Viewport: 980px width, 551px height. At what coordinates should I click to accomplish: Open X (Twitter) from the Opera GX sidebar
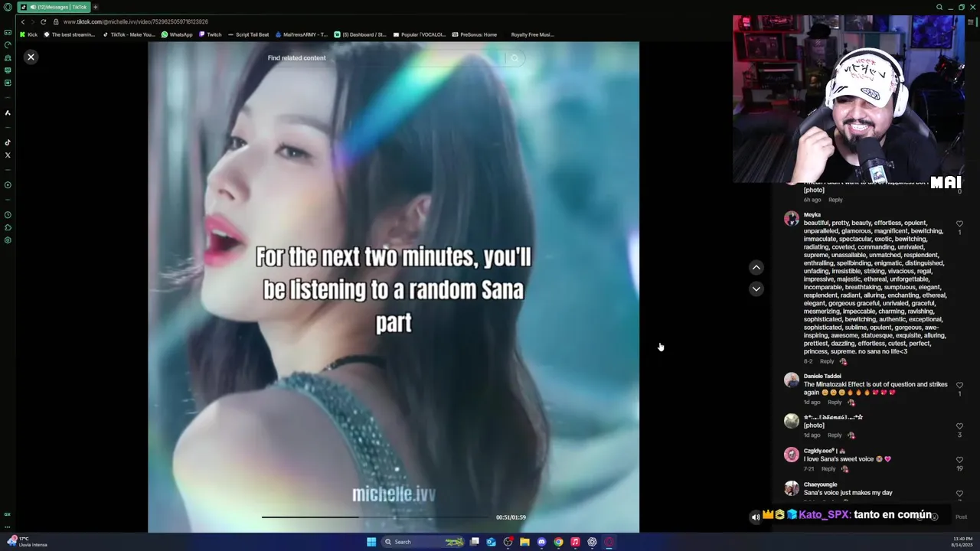[8, 155]
